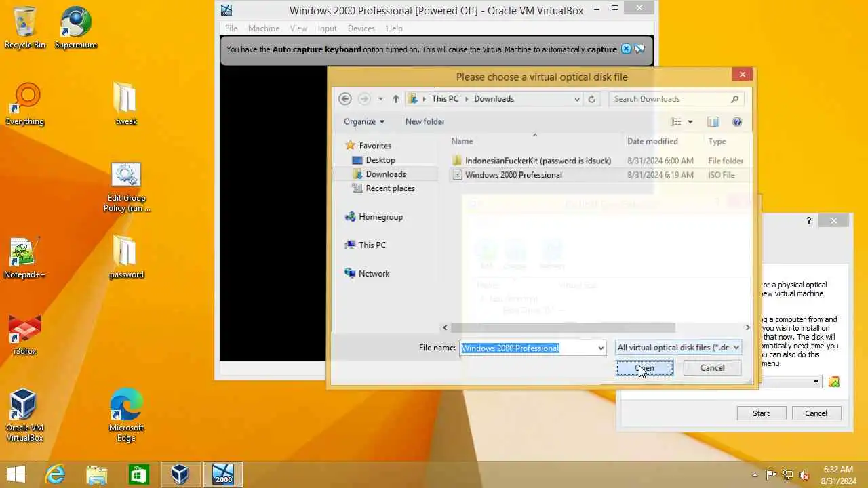The image size is (868, 488).
Task: Open the View menu
Action: point(298,28)
